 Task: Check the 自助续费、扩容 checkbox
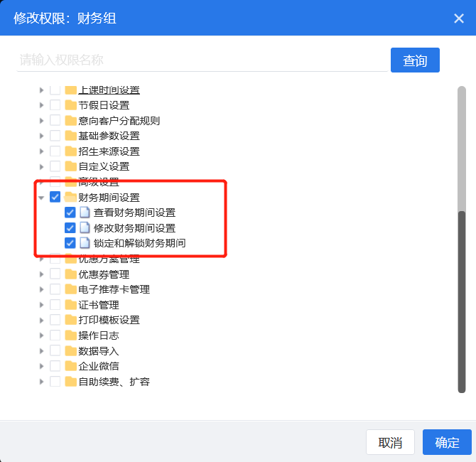(55, 381)
